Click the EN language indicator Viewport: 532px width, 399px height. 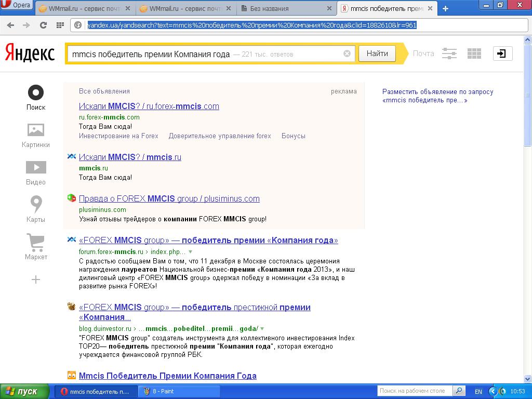pyautogui.click(x=478, y=392)
